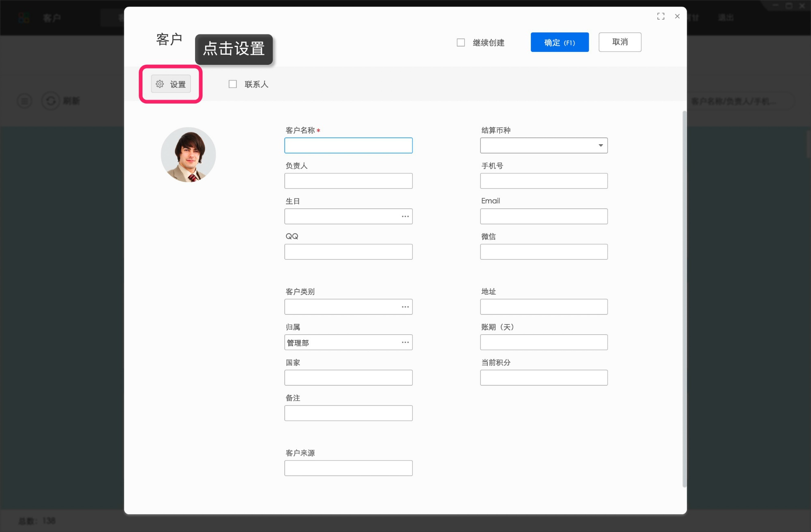The image size is (811, 532).
Task: Click the customer avatar photo
Action: pyautogui.click(x=188, y=155)
